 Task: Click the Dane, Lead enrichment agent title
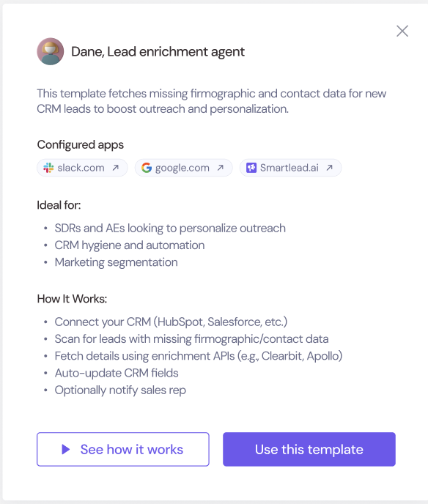coord(158,52)
